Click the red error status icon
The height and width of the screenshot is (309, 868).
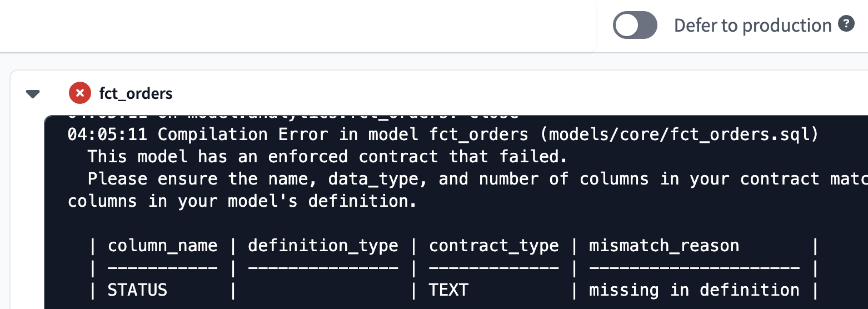[80, 93]
